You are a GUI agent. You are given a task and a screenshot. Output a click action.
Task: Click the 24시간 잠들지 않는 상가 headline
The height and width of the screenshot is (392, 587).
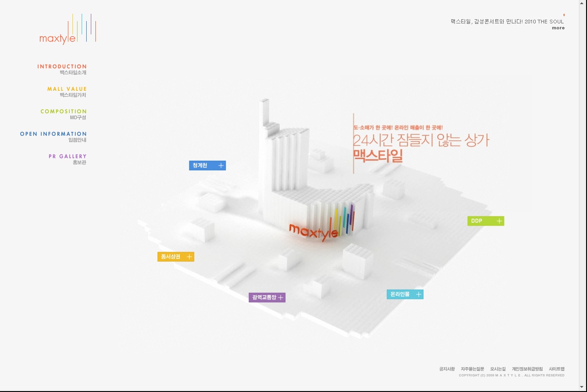(421, 140)
